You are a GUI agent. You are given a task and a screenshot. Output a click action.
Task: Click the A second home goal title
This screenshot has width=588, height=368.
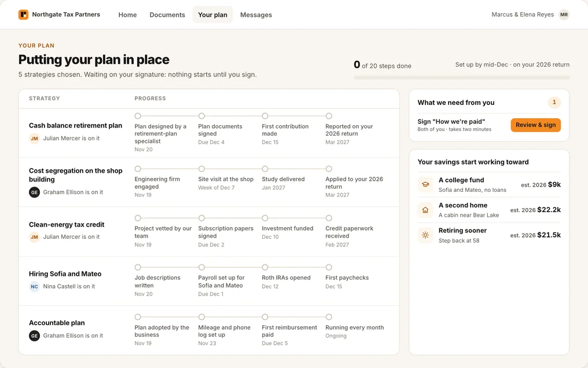(x=463, y=205)
